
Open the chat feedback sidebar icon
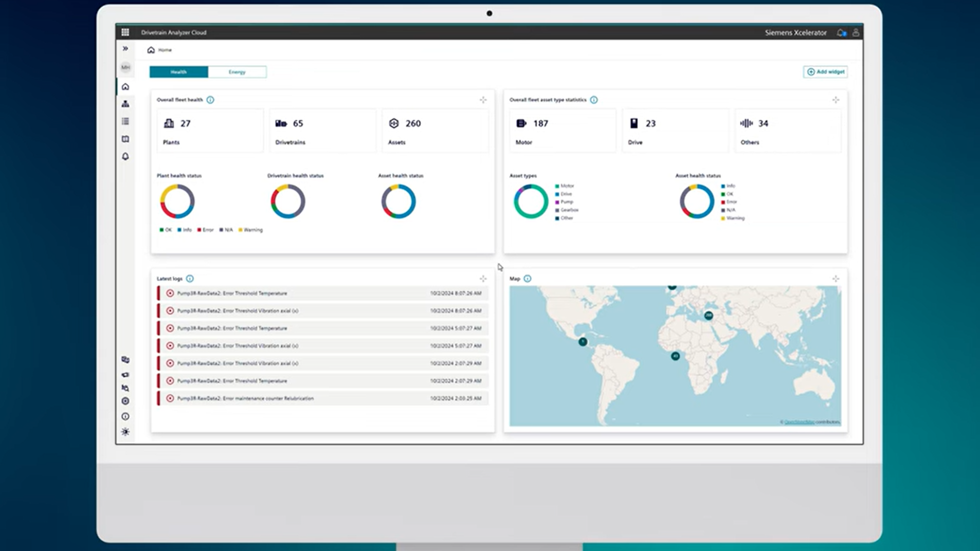point(125,360)
